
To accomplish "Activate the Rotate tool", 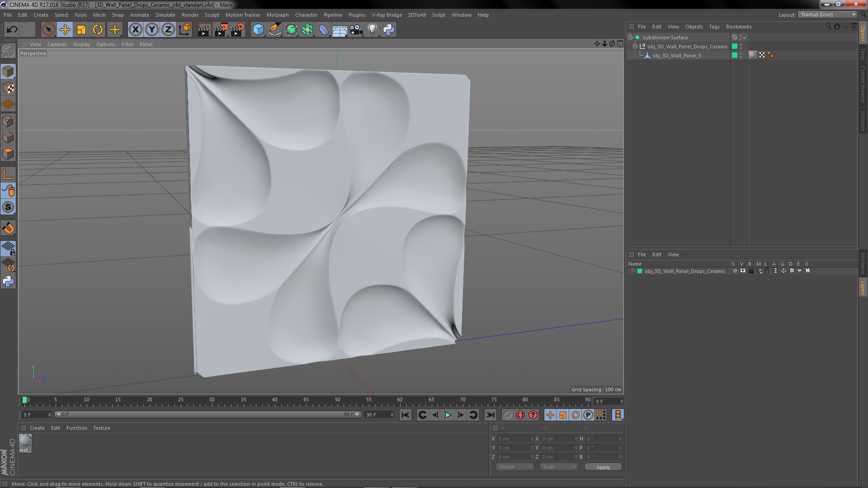I will pos(98,30).
